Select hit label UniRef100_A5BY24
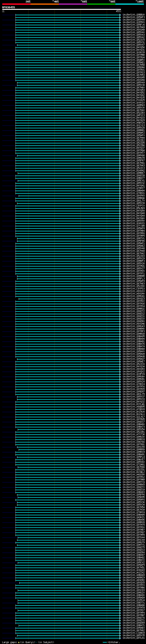Image resolution: width=146 pixels, height=644 pixels. 134,123
